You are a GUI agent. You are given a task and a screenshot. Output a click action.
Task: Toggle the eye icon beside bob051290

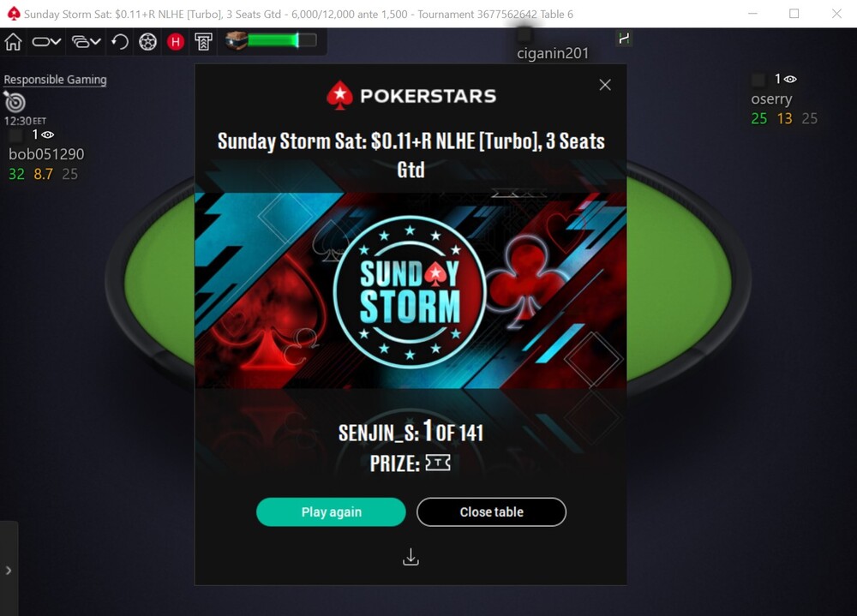pos(47,135)
